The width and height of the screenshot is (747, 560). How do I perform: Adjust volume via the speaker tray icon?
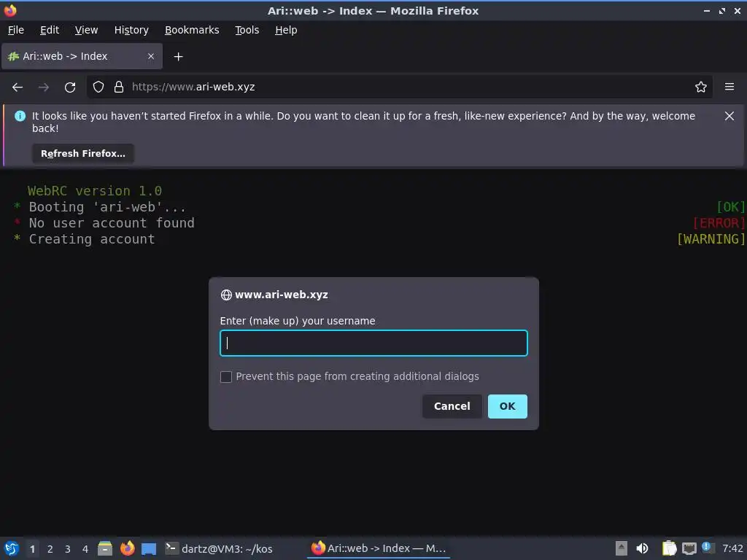(x=642, y=548)
